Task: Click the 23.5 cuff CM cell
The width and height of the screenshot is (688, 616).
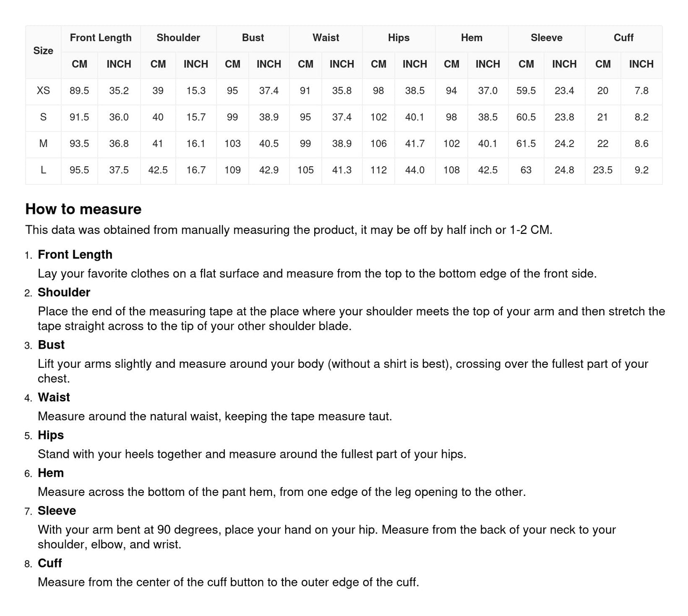Action: (603, 170)
